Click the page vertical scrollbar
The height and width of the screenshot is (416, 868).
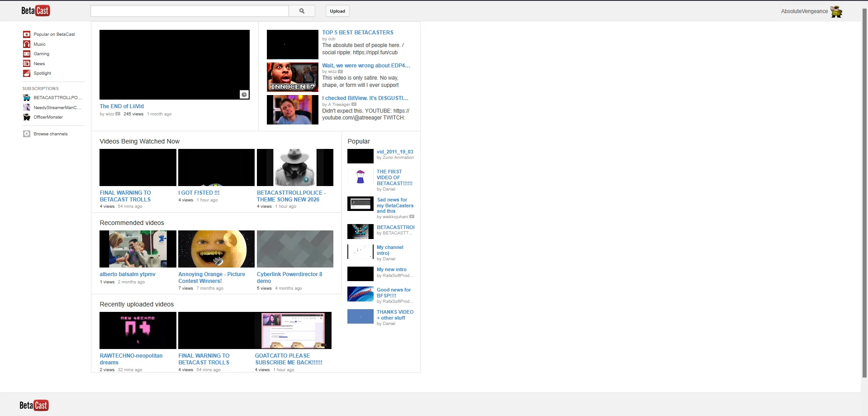pos(864,193)
